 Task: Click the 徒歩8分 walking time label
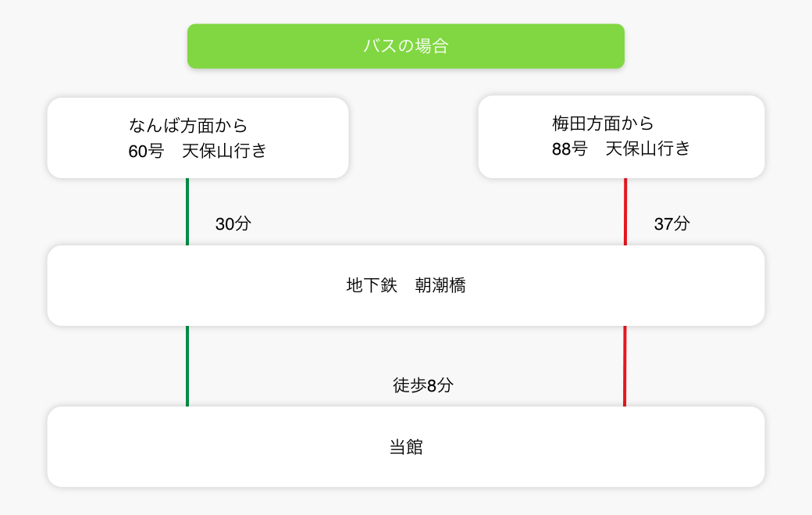click(422, 385)
